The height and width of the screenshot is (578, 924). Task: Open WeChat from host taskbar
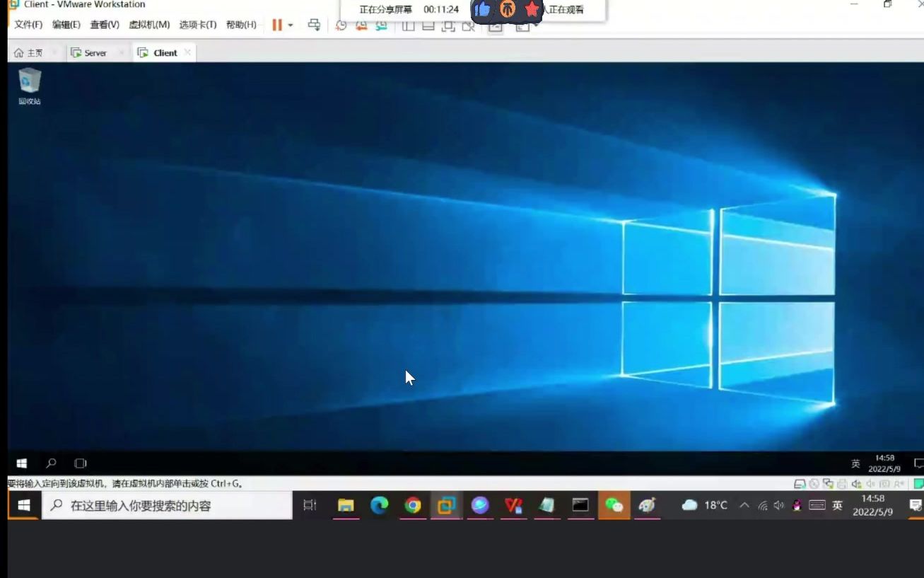tap(614, 505)
